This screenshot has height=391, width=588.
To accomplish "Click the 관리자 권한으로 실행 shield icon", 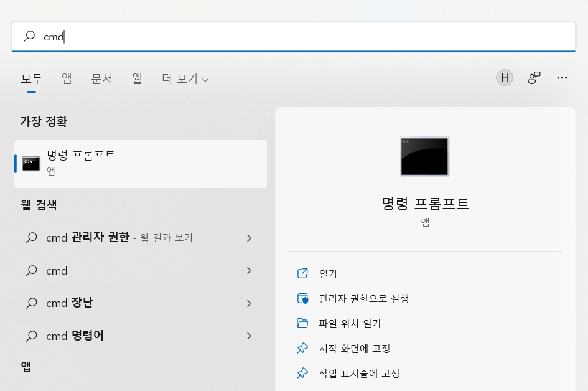I will (x=302, y=298).
